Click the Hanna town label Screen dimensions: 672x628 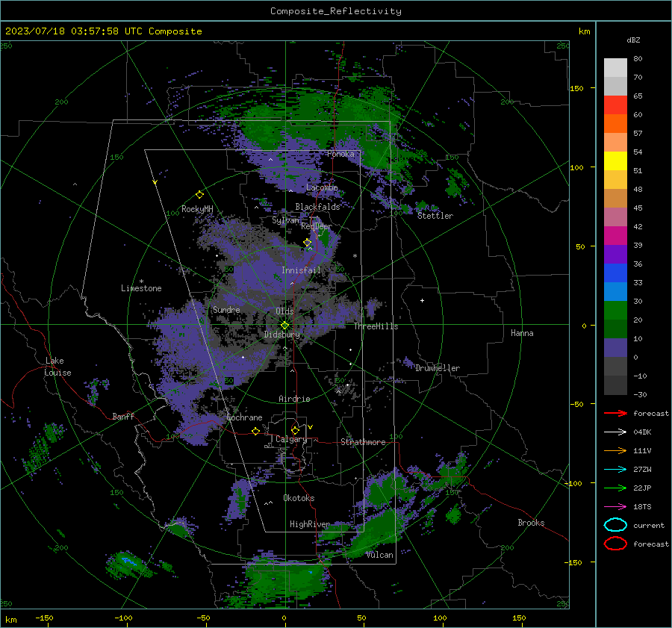[522, 333]
